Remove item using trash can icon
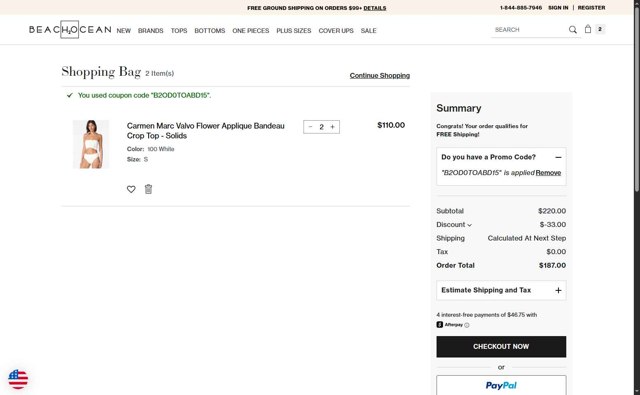 coord(149,189)
